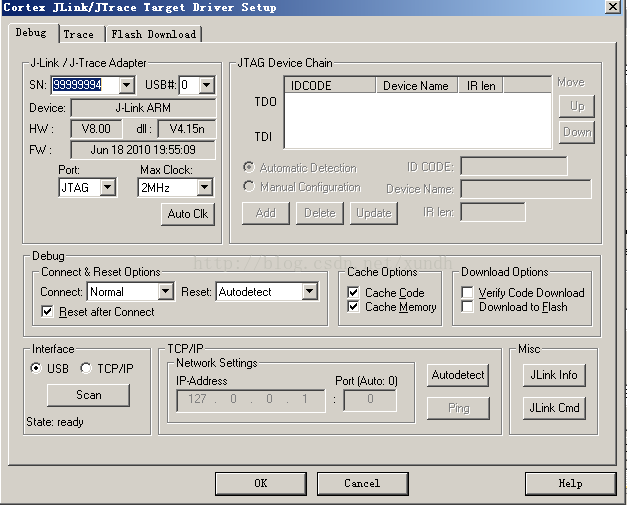The width and height of the screenshot is (627, 505).
Task: Click the dll version V4.15n field
Action: (187, 129)
